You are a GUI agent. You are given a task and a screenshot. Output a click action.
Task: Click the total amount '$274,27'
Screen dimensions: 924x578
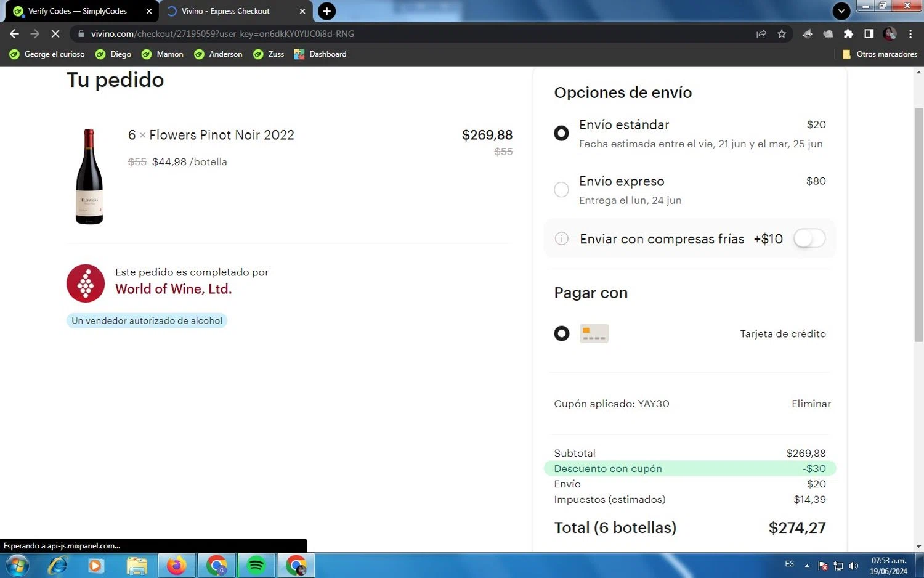coord(797,527)
